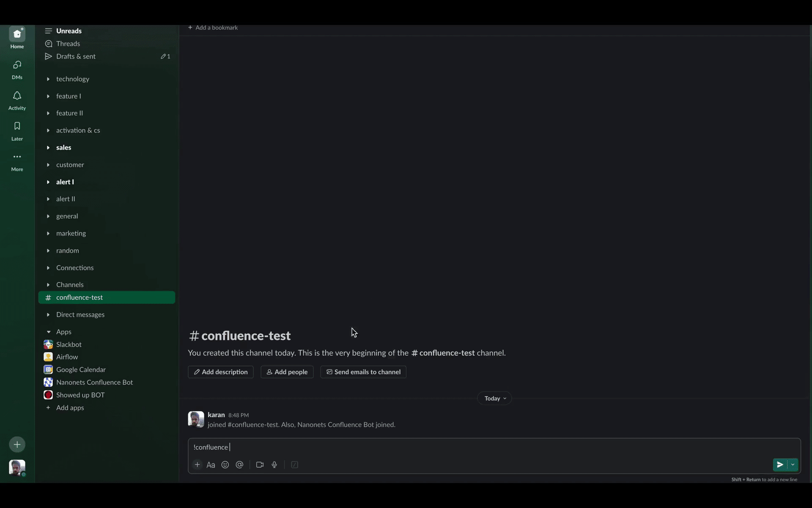This screenshot has height=508, width=812.
Task: Open Drafts & sent
Action: [x=76, y=56]
